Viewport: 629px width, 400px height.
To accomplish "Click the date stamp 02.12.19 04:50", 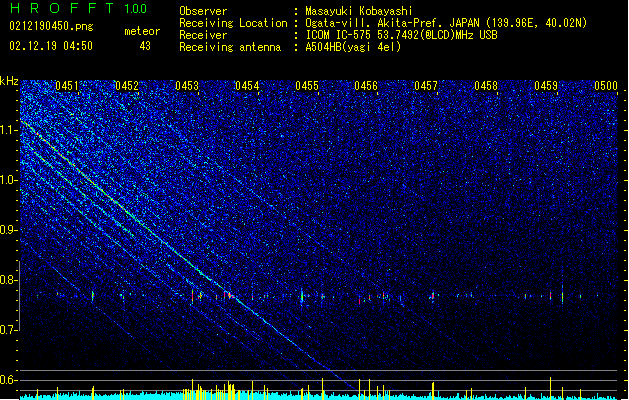I will 51,46.
